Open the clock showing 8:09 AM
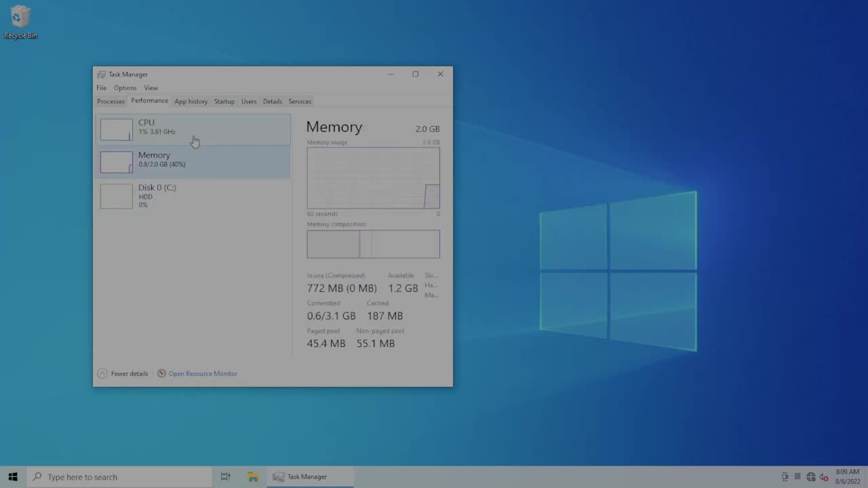The image size is (868, 488). coord(848,477)
